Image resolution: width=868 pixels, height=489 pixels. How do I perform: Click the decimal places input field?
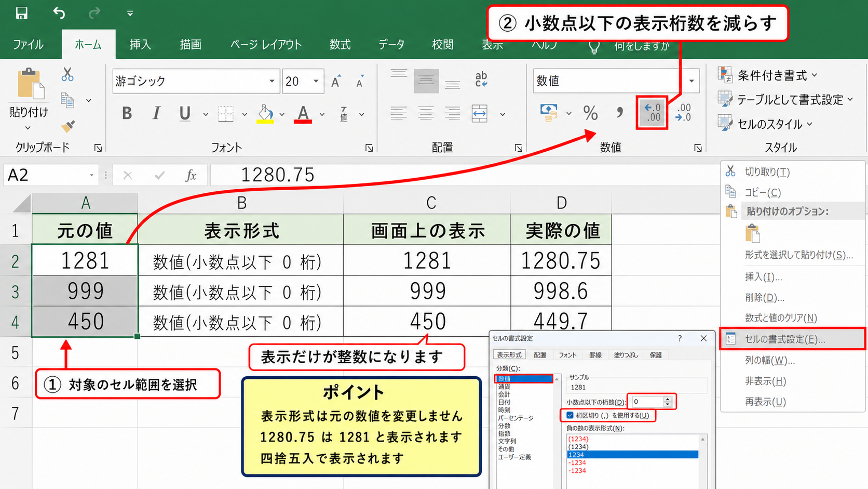[x=647, y=402]
